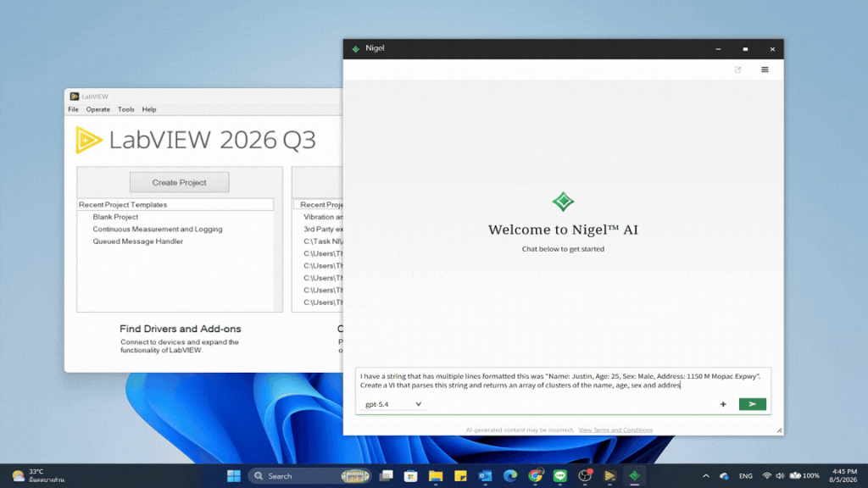
Task: Open View Terms and Conditions link
Action: coord(615,430)
